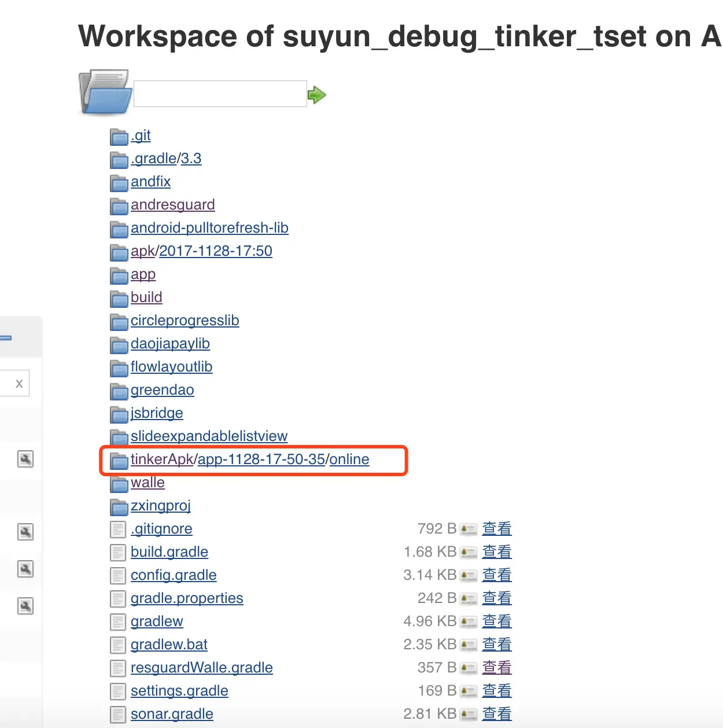Screen dimensions: 723x728
Task: Click file icon next to gradlew
Action: click(x=118, y=622)
